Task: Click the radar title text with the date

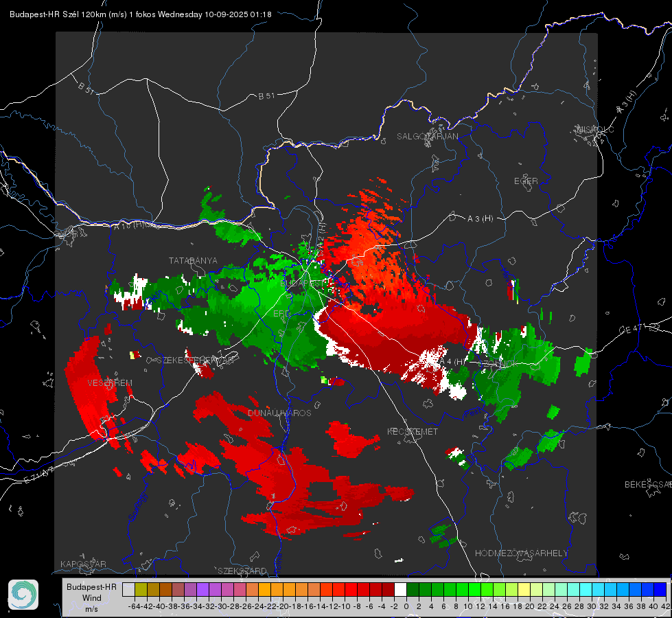Action: pos(141,14)
